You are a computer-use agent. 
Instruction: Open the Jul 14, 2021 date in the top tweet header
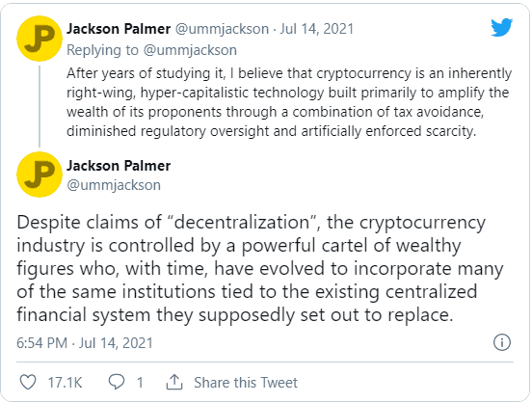(316, 29)
